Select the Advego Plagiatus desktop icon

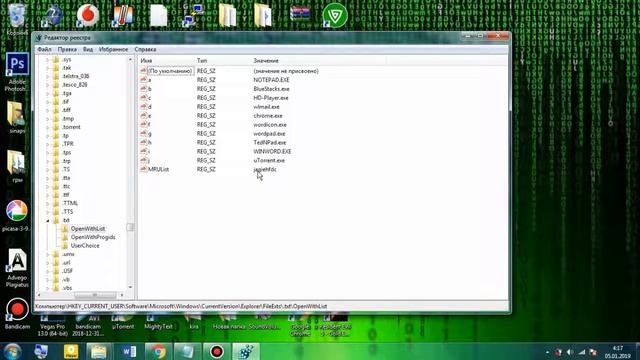[17, 267]
